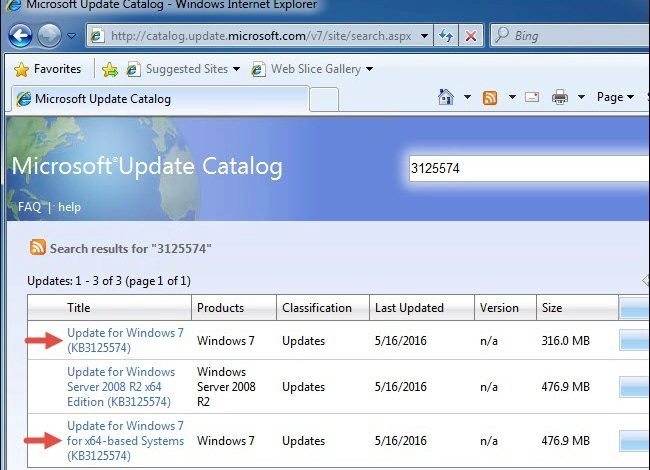Click the page icon in the address bar
Viewport: 650px width, 470px height.
97,36
